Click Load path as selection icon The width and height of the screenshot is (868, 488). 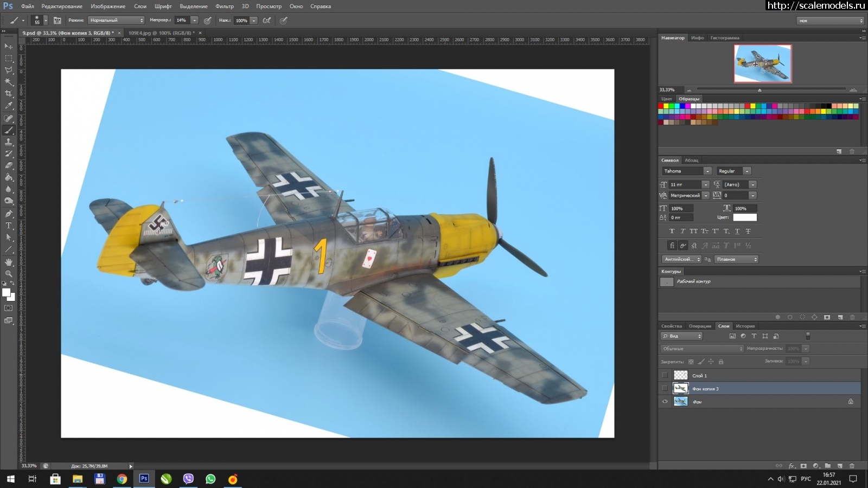tap(802, 317)
